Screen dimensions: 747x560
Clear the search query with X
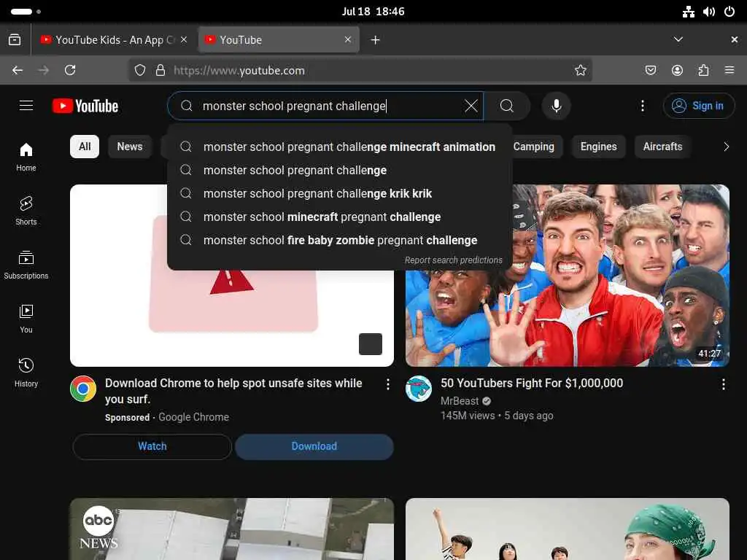click(x=471, y=106)
